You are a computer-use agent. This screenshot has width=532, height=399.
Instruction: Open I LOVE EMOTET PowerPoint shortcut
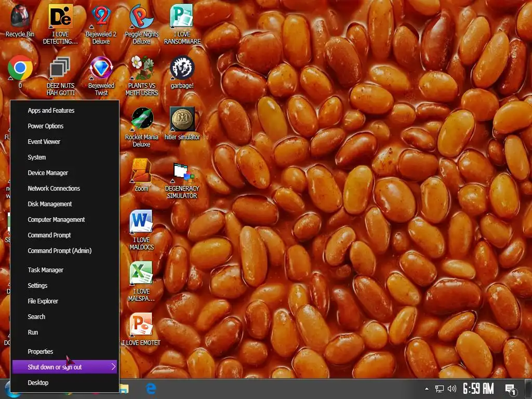point(141,329)
